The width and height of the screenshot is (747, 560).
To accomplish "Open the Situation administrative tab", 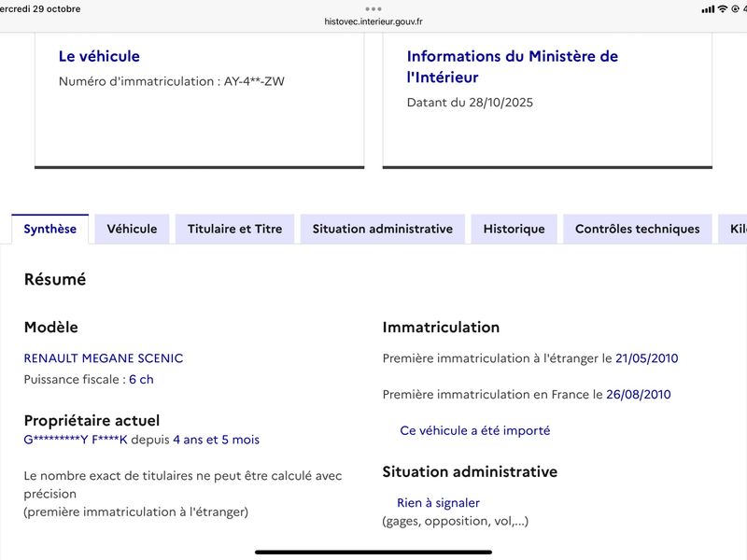I will [x=382, y=229].
